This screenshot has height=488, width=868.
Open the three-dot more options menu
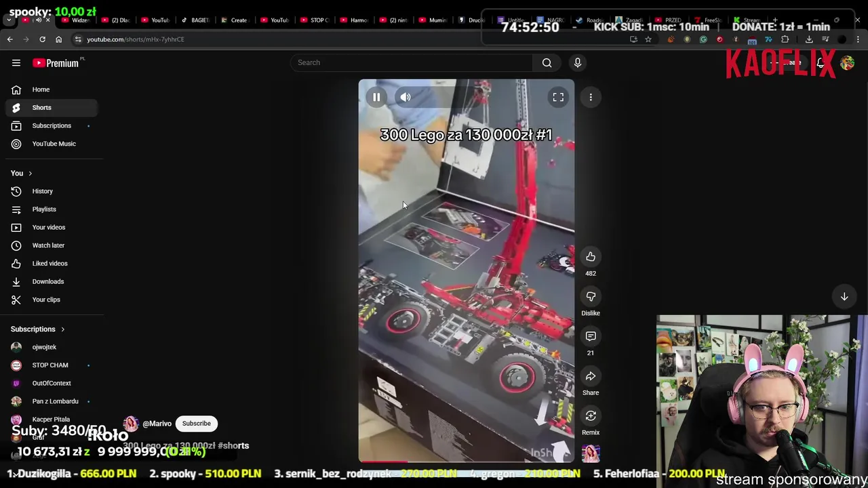click(x=591, y=98)
